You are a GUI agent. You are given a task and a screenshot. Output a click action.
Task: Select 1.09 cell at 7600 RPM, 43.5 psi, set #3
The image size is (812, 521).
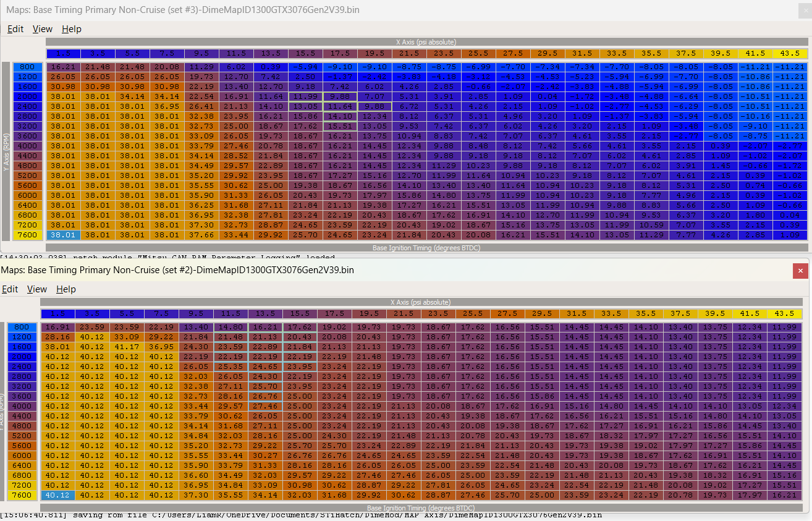tap(790, 235)
